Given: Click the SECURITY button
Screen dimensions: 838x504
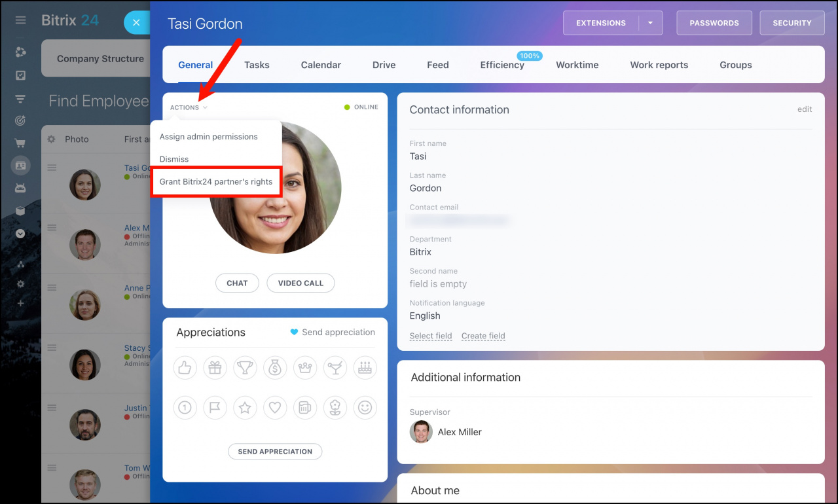Looking at the screenshot, I should coord(792,23).
